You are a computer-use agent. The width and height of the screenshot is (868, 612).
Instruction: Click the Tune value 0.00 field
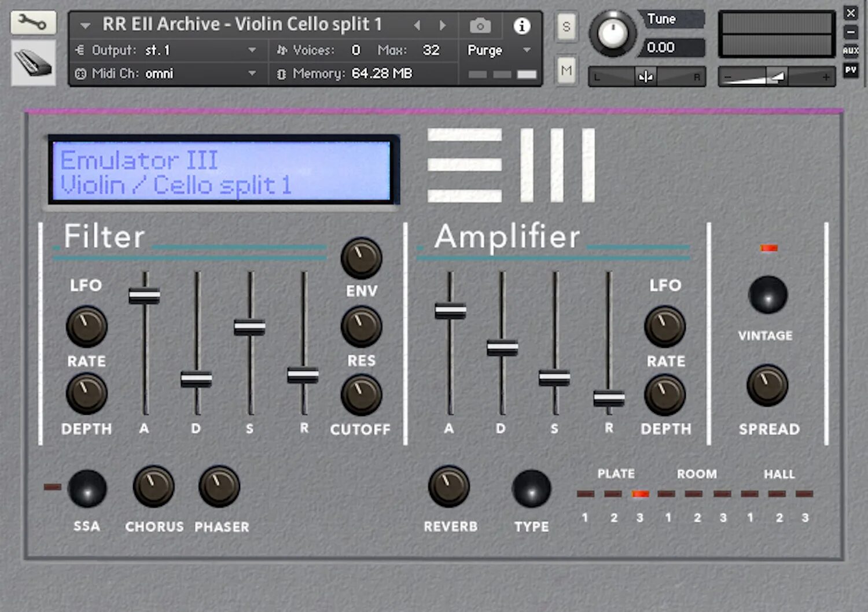click(x=671, y=47)
